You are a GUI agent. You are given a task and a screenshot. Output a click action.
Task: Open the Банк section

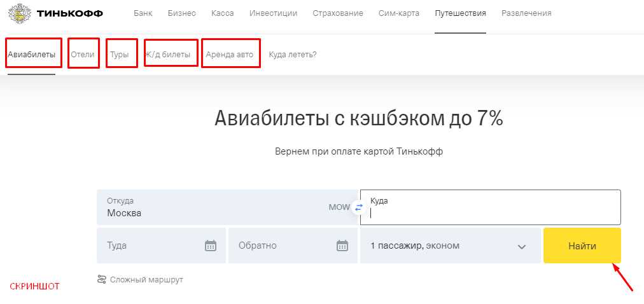(x=143, y=13)
